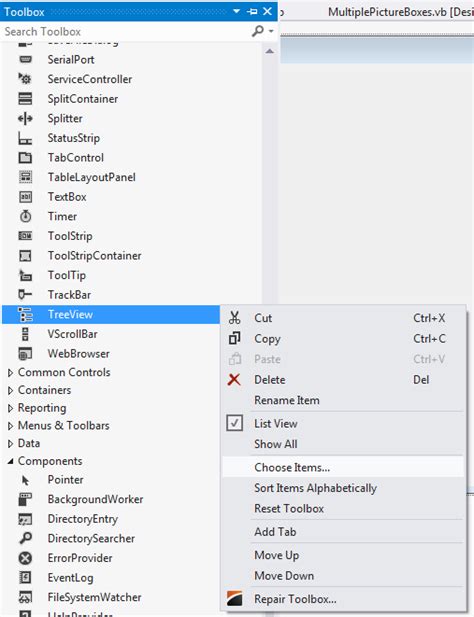The height and width of the screenshot is (617, 474).
Task: Expand the Menus & Toolbars group
Action: click(10, 425)
